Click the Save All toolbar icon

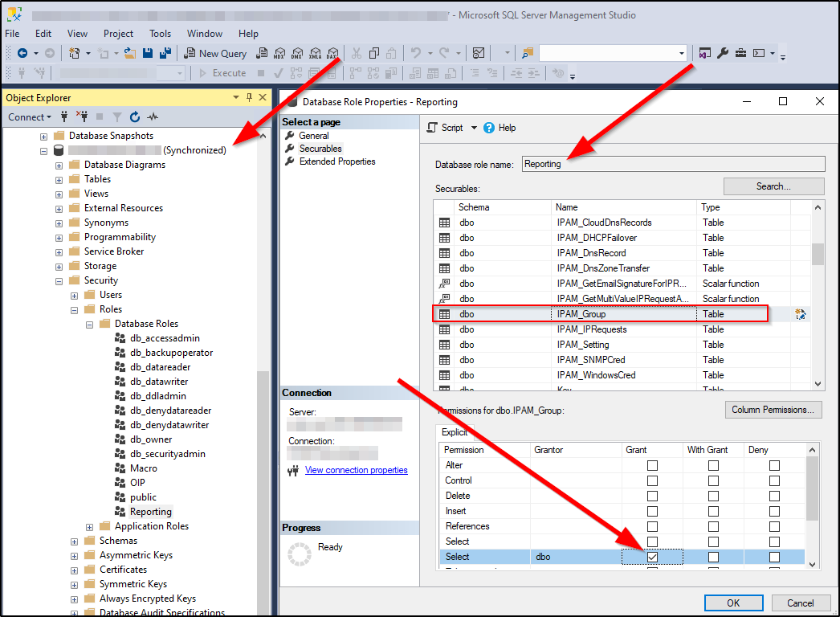(x=165, y=53)
